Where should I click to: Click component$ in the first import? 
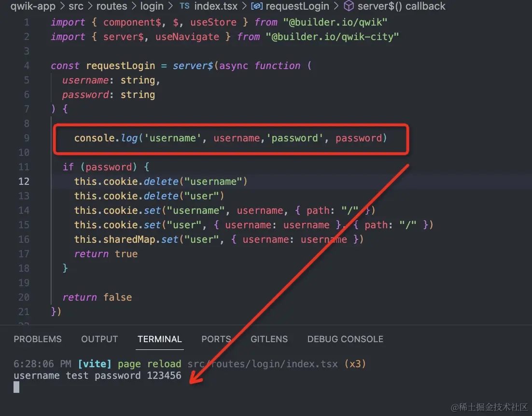click(132, 22)
